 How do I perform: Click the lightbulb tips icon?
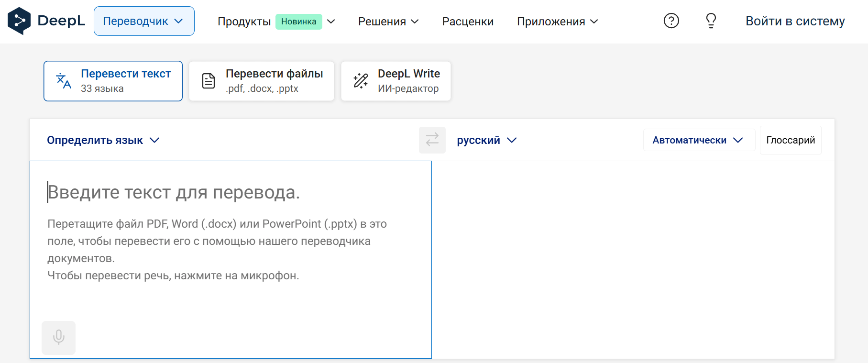point(711,21)
